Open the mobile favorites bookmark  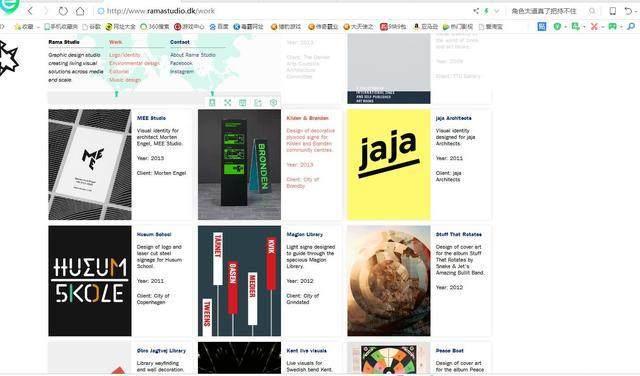61,27
